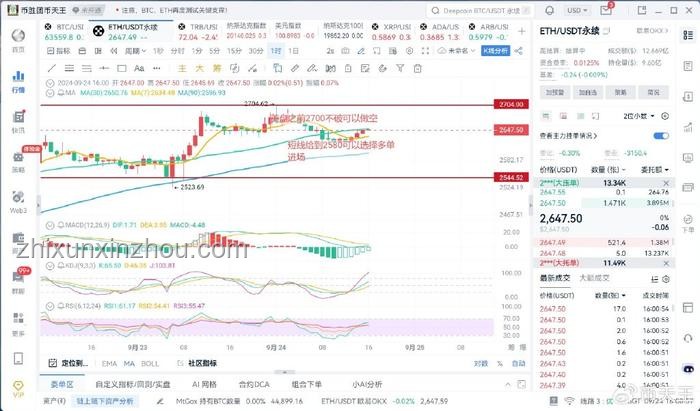The width and height of the screenshot is (700, 411).
Task: Switch to the 大额成交 tab
Action: tap(594, 278)
